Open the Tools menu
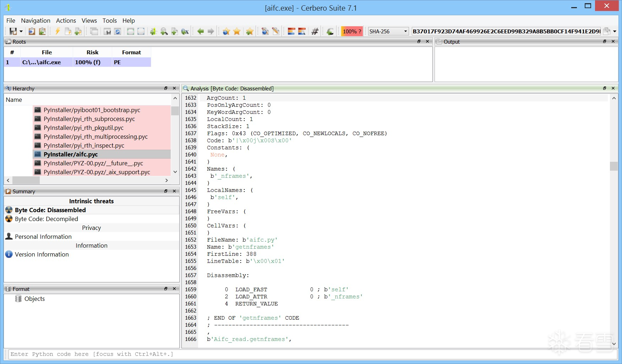Image resolution: width=622 pixels, height=364 pixels. (109, 21)
